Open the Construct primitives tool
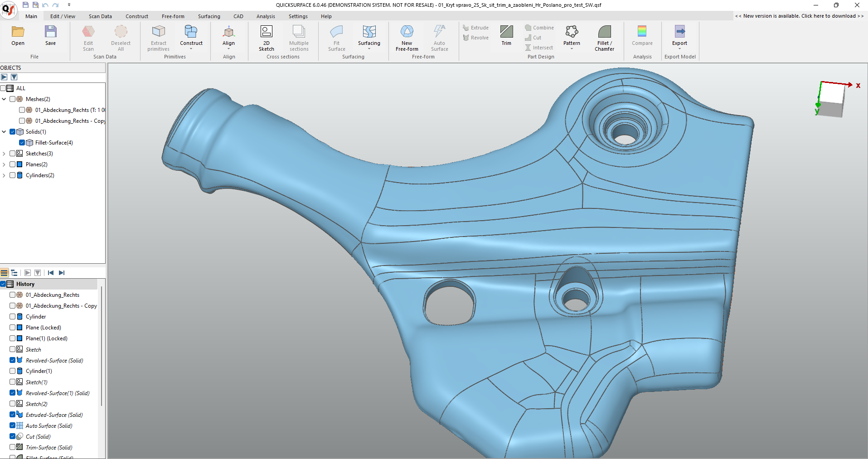 [191, 36]
